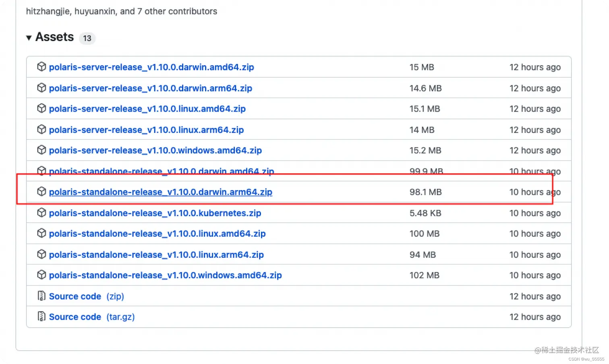Download Source code (tar.gz)

(x=92, y=317)
